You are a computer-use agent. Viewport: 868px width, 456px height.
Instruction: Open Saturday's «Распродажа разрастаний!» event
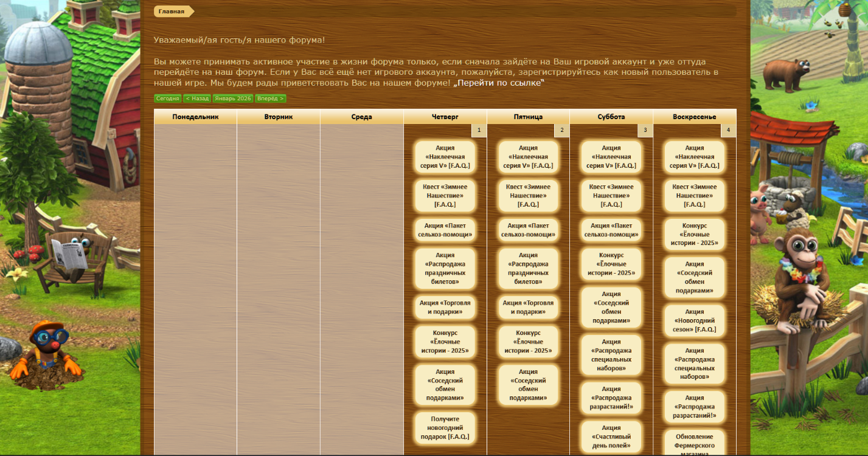(611, 398)
